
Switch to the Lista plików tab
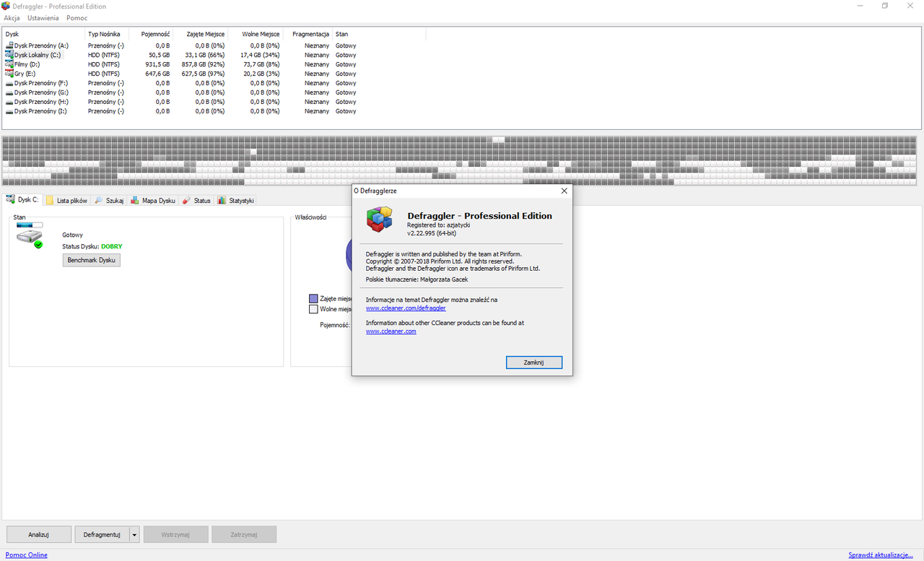pyautogui.click(x=66, y=200)
